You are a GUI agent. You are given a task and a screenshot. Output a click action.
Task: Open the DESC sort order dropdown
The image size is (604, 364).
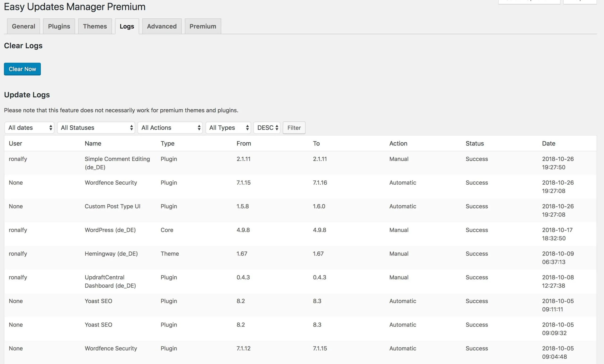(x=267, y=128)
